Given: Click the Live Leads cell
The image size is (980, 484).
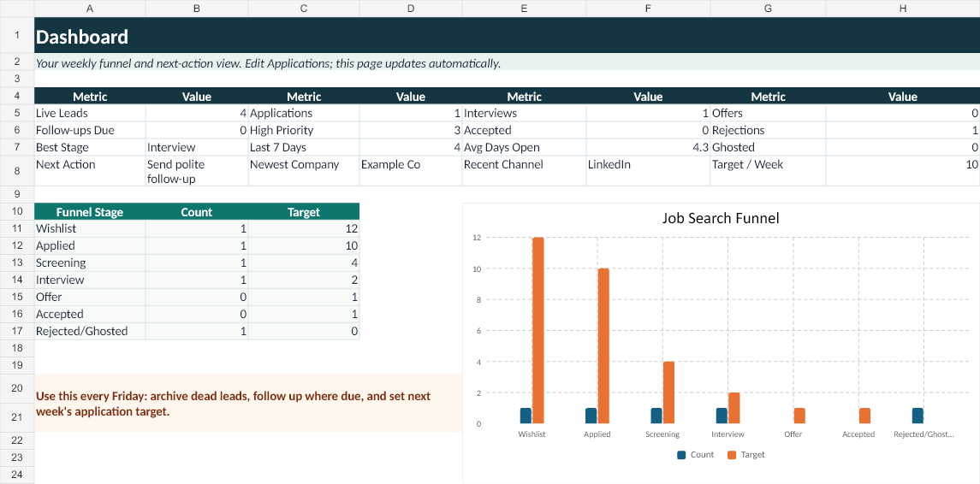Looking at the screenshot, I should pos(90,113).
